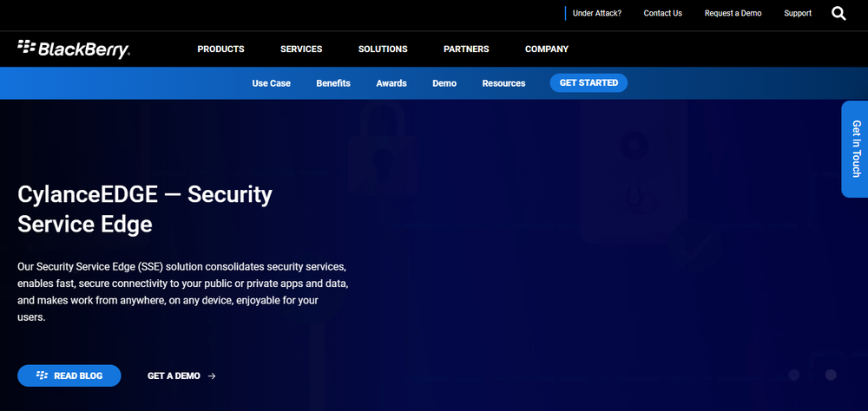Click the BlackBerry logo
868x411 pixels.
74,49
